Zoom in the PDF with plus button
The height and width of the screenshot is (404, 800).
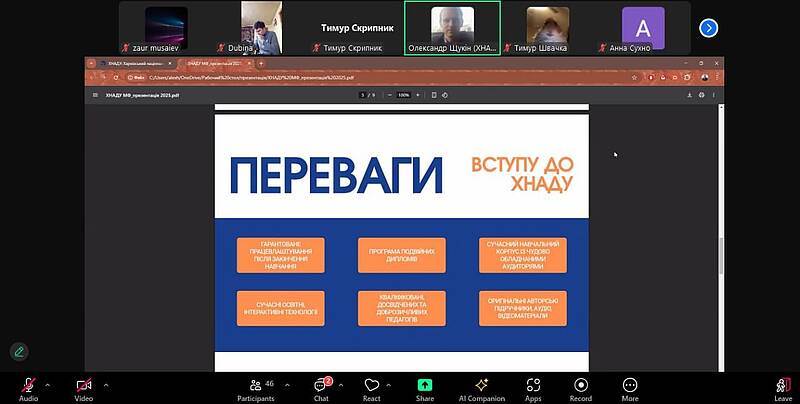[418, 95]
